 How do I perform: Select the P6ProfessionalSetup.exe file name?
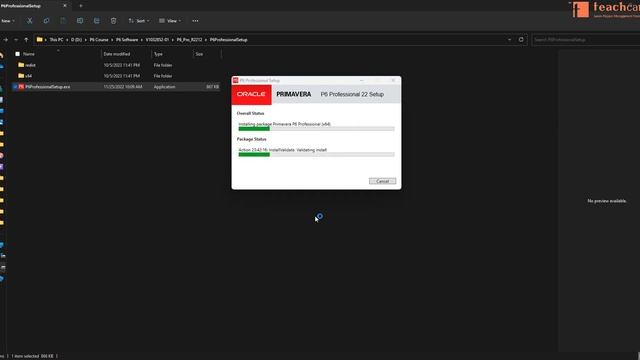[x=48, y=87]
